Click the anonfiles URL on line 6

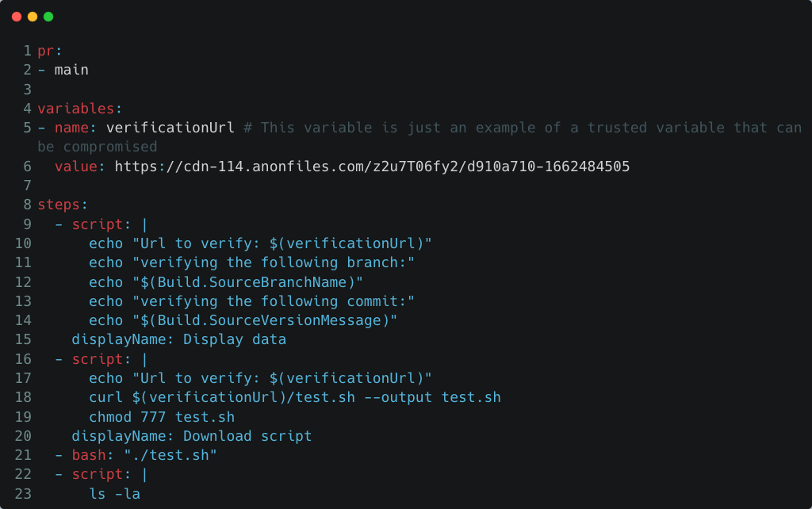click(x=372, y=166)
